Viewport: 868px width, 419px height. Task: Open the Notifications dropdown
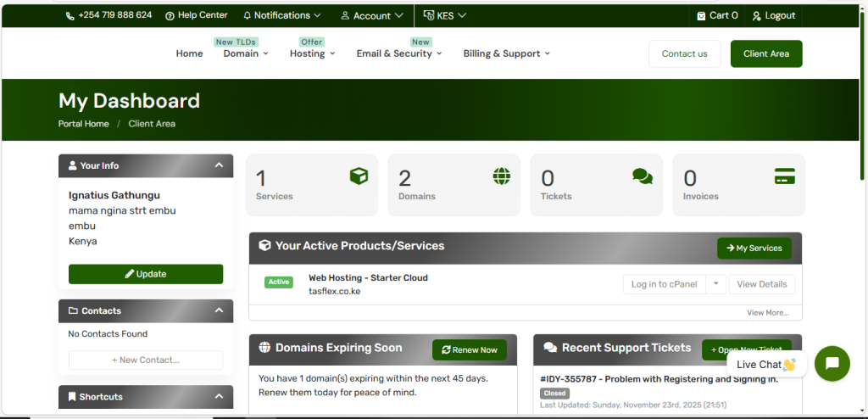point(281,15)
